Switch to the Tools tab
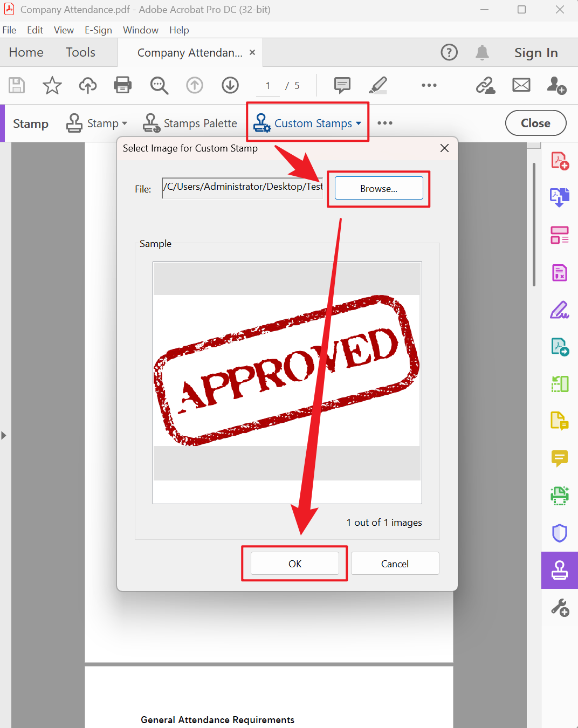Image resolution: width=578 pixels, height=728 pixels. point(80,52)
